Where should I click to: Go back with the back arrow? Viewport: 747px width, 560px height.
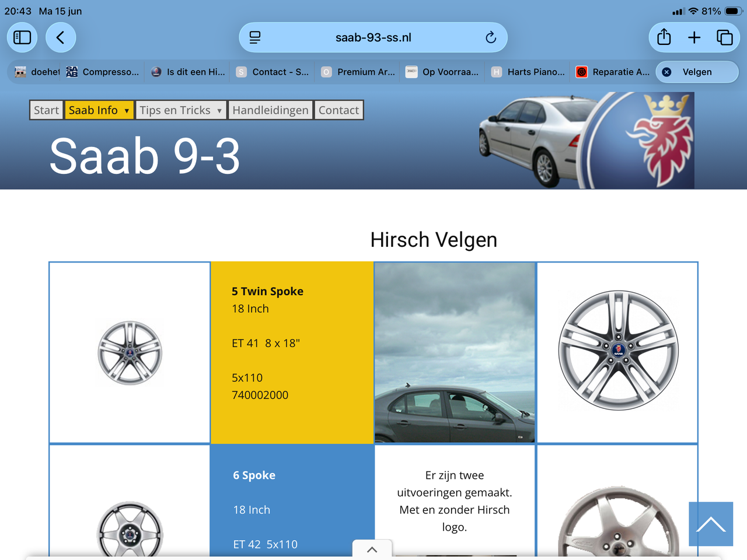click(x=61, y=37)
